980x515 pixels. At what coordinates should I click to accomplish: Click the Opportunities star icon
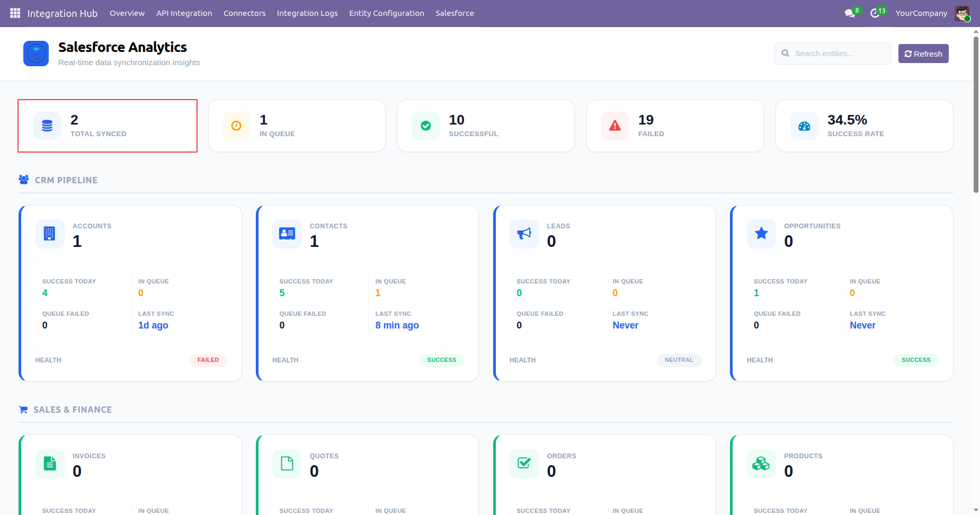[x=761, y=234]
